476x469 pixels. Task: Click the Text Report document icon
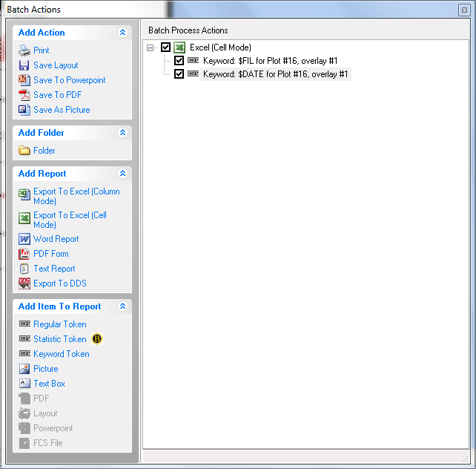[24, 269]
